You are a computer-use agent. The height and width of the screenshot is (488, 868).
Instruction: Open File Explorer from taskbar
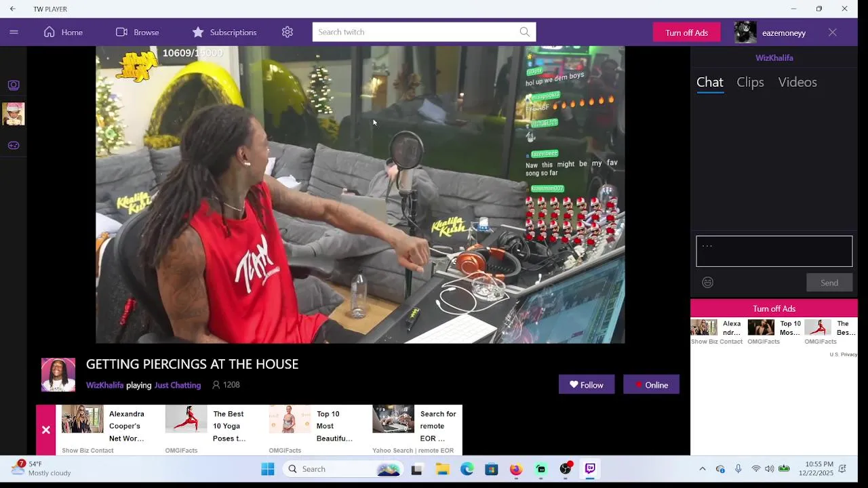click(442, 469)
